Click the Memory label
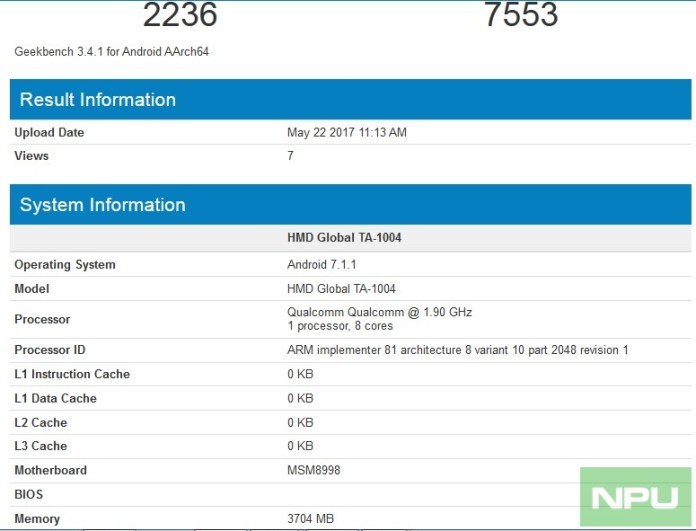This screenshot has height=531, width=696. pos(37,519)
